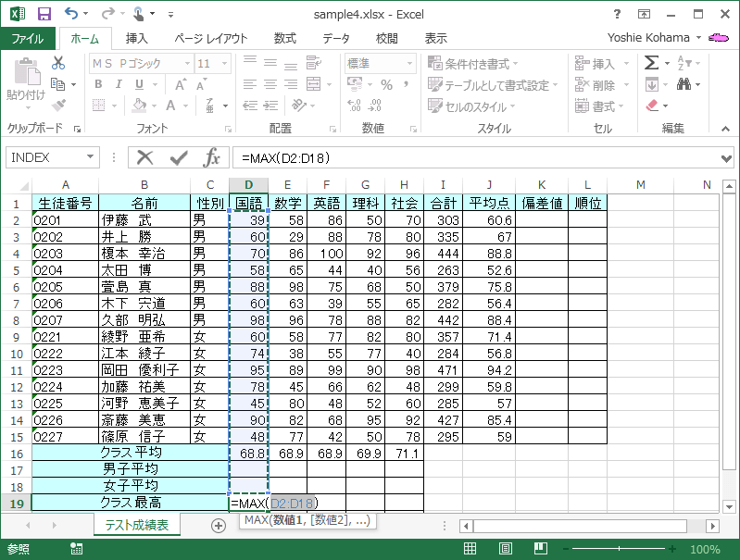Click the Find binoculars icon
Viewport: 740px width, 560px height.
point(684,84)
